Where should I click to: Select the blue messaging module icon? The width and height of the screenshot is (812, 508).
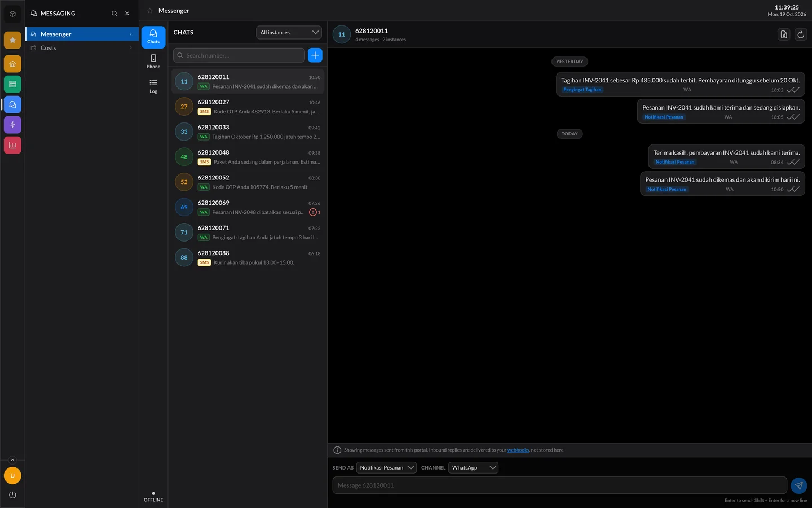[x=12, y=104]
